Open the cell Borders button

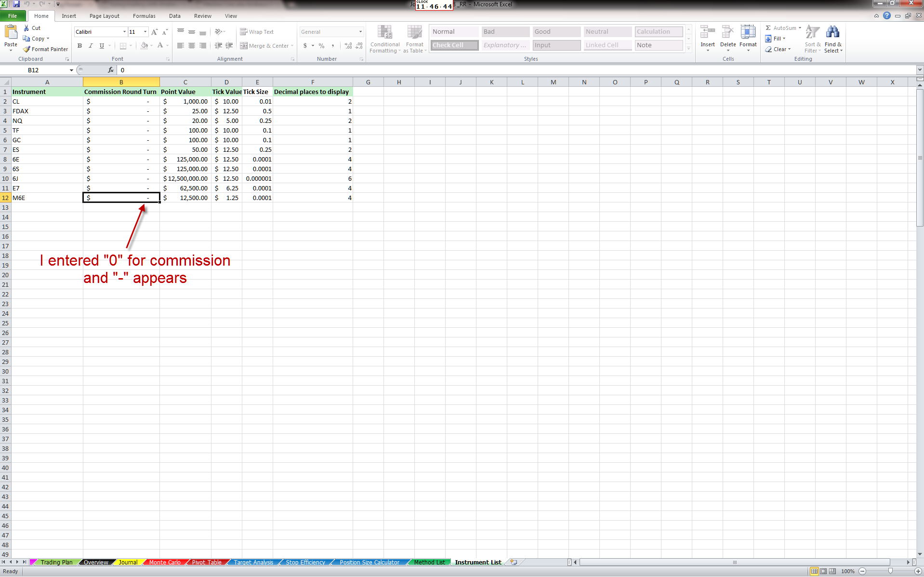[x=123, y=46]
